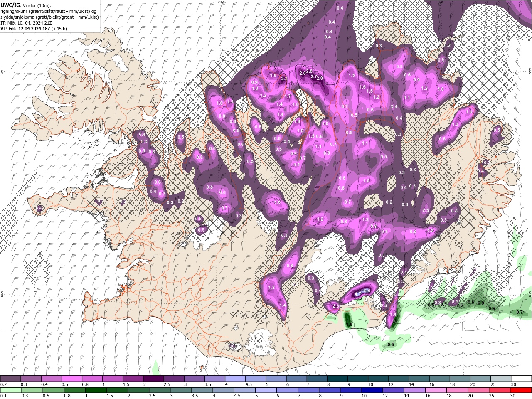Image resolution: width=532 pixels, height=399 pixels.
Task: Click the snow legend swatch labeled 0.4
Action: [51, 379]
